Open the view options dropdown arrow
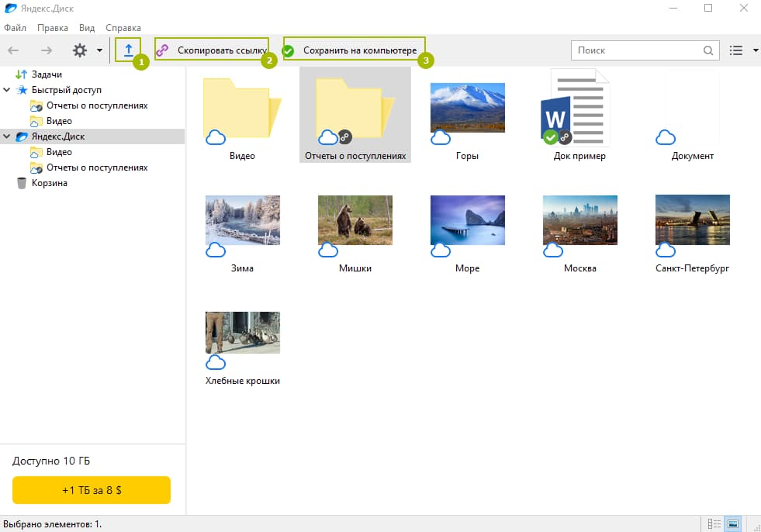This screenshot has height=532, width=761. [756, 50]
